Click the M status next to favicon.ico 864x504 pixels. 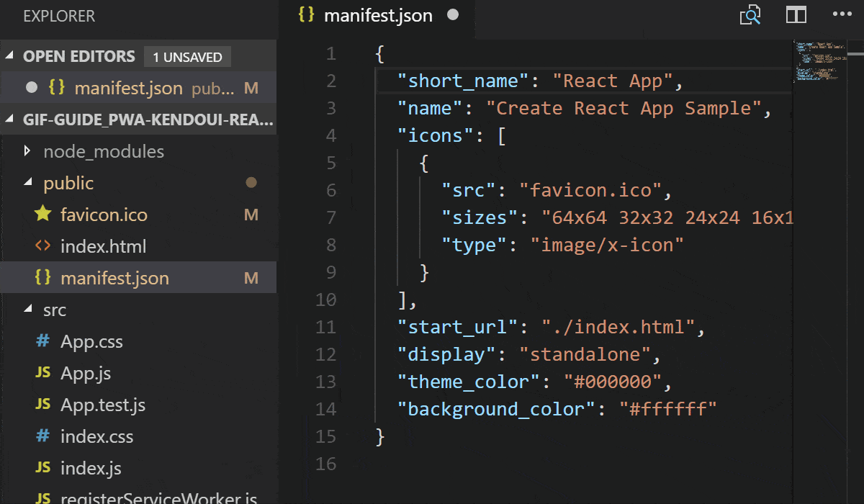tap(251, 215)
